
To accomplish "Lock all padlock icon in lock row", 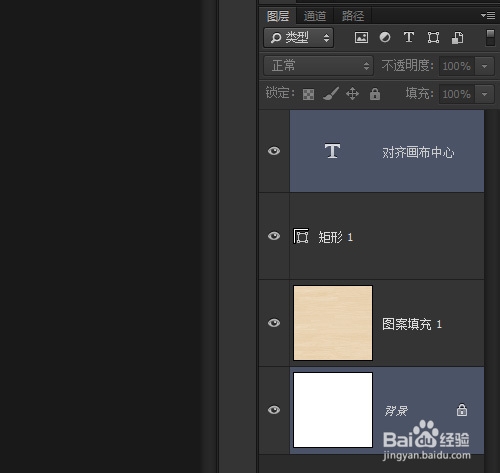I will [x=375, y=94].
